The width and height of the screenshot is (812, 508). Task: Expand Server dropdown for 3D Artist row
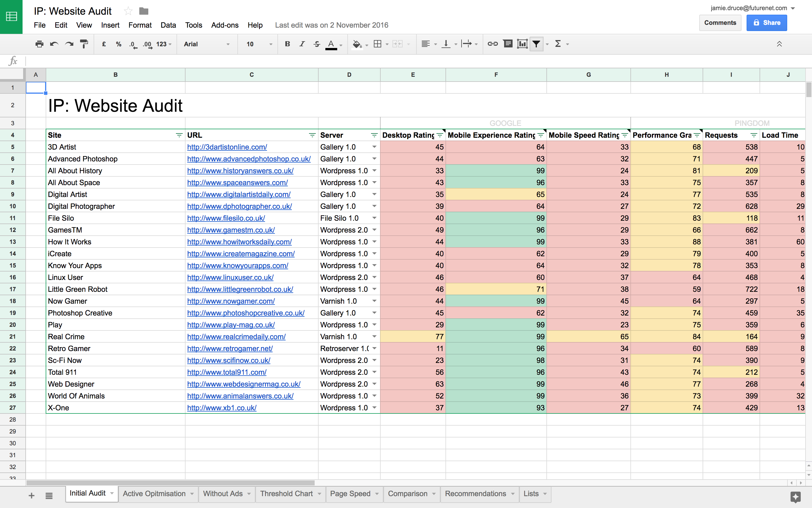[374, 147]
